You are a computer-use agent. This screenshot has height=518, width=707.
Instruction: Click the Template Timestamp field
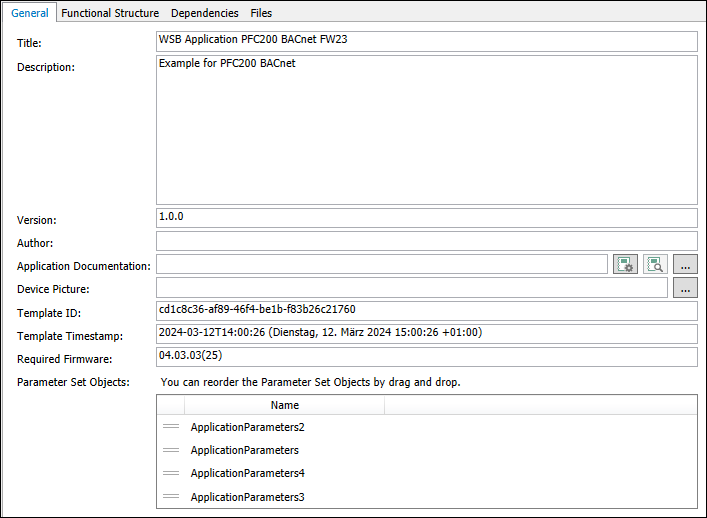coord(427,334)
